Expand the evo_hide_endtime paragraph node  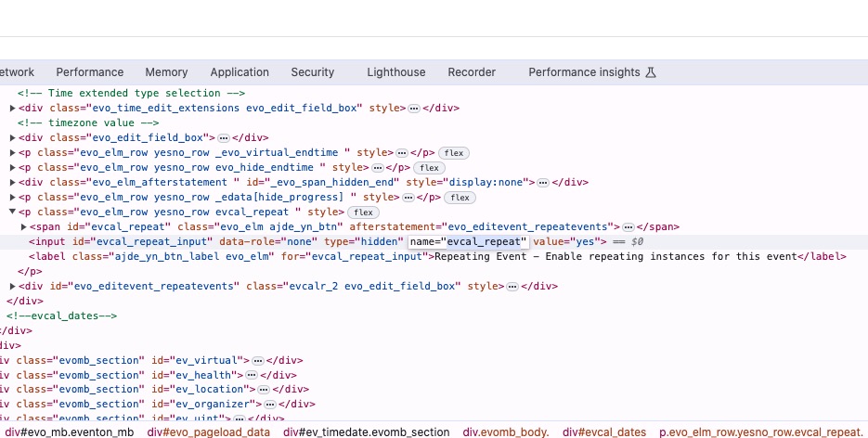pos(12,168)
